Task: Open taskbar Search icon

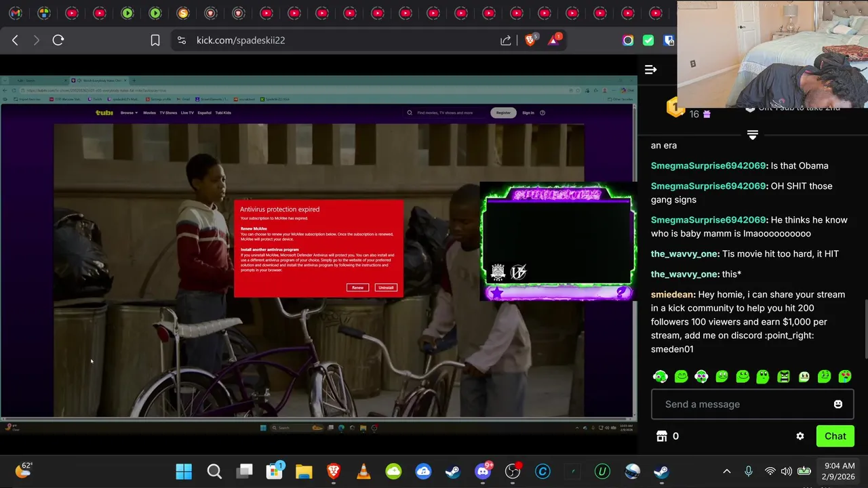Action: [214, 471]
